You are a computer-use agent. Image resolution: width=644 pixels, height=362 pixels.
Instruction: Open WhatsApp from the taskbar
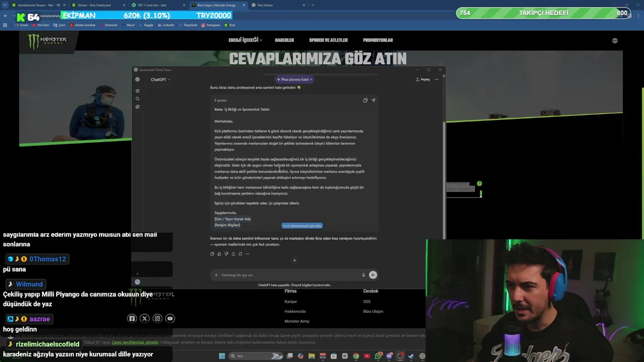pyautogui.click(x=378, y=356)
